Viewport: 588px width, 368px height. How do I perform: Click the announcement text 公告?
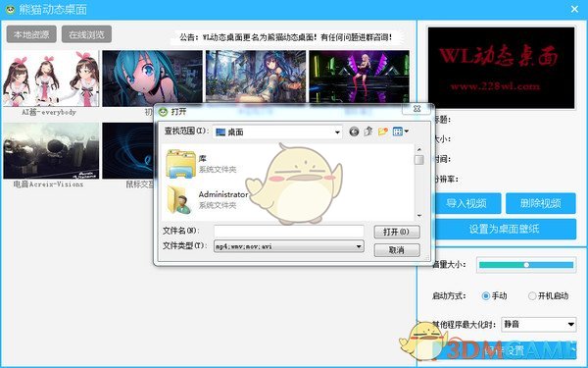(286, 37)
